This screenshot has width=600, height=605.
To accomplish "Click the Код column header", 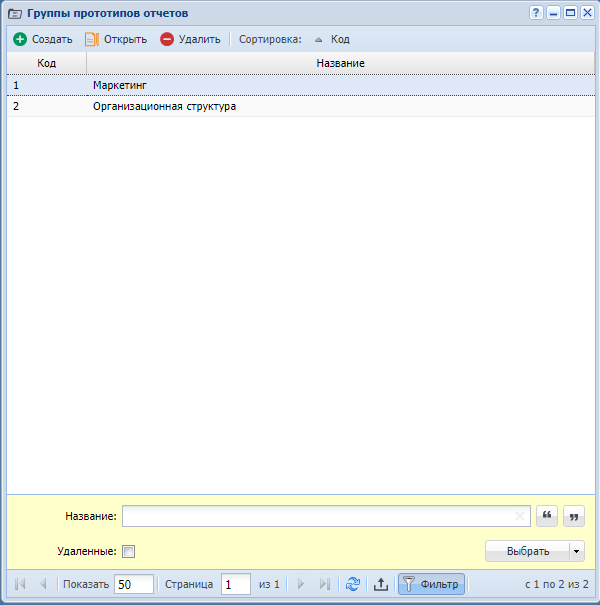I will pyautogui.click(x=46, y=63).
